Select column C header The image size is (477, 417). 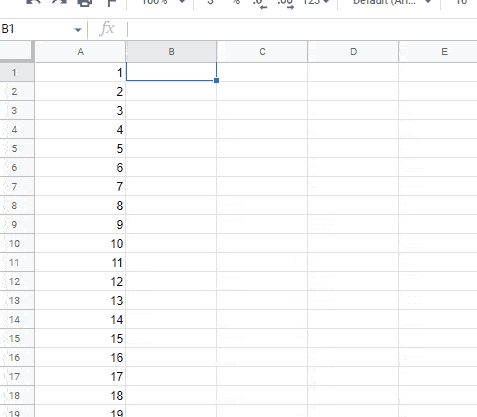click(x=262, y=52)
